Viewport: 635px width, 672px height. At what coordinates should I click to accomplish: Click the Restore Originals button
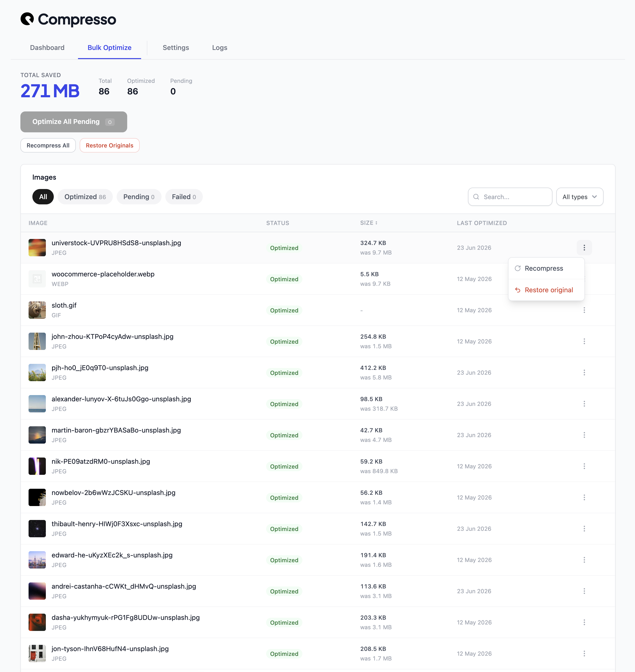[x=109, y=145]
